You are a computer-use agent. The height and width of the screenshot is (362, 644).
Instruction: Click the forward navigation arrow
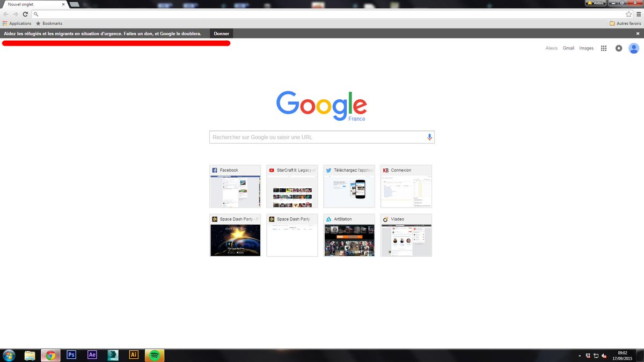coord(16,14)
